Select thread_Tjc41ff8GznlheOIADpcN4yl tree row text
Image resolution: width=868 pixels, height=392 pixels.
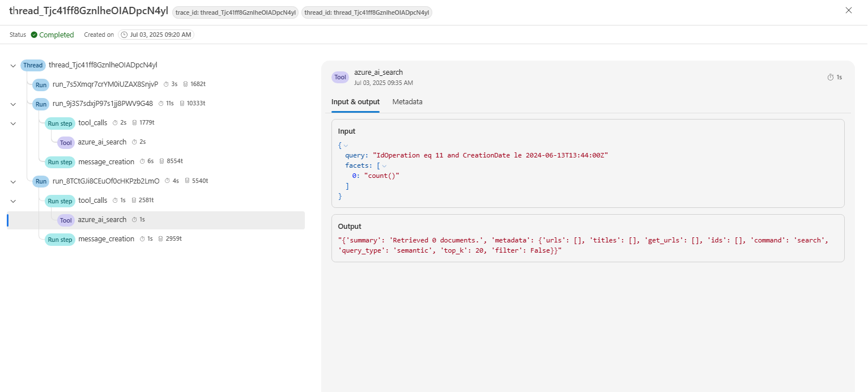click(103, 65)
